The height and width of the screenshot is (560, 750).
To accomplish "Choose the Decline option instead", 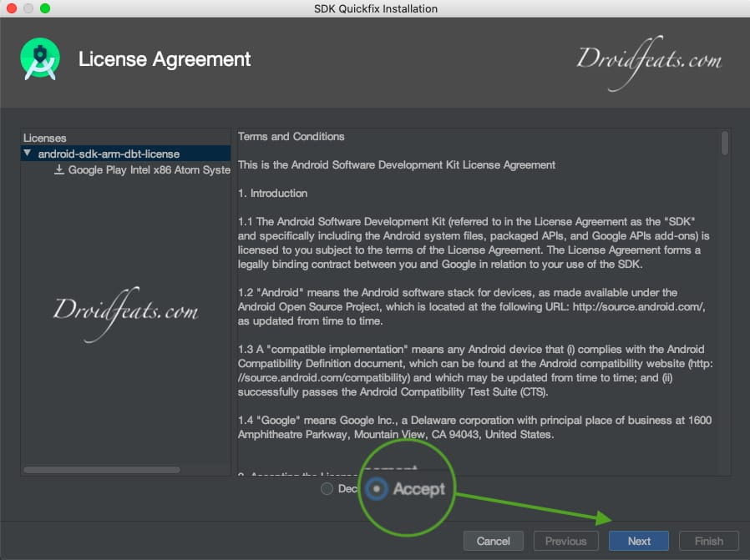I will coord(328,489).
